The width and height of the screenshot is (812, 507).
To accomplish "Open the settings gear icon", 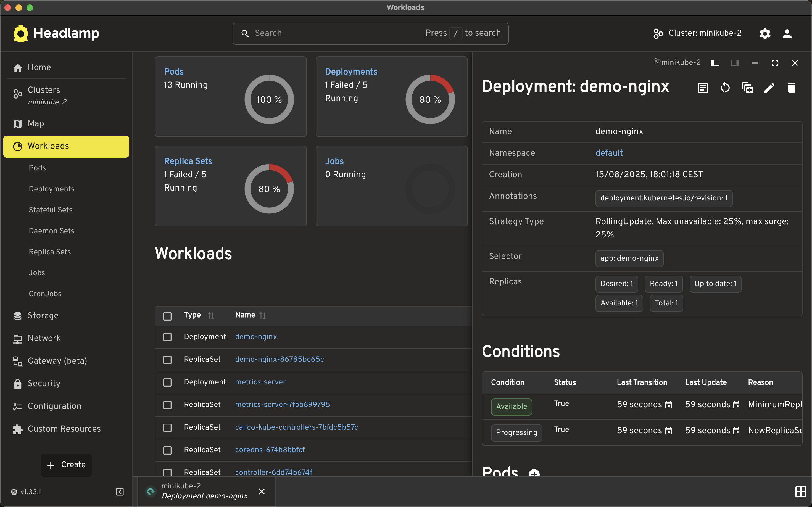I will click(765, 33).
